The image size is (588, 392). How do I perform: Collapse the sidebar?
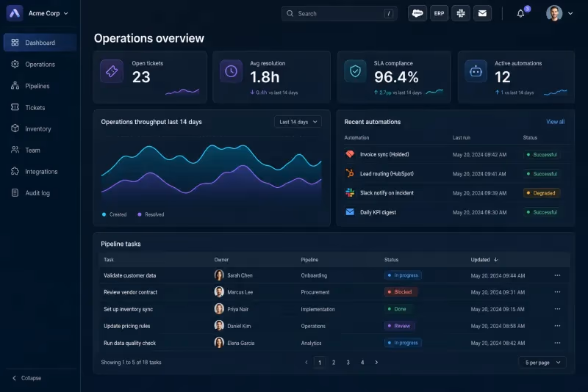pos(26,378)
